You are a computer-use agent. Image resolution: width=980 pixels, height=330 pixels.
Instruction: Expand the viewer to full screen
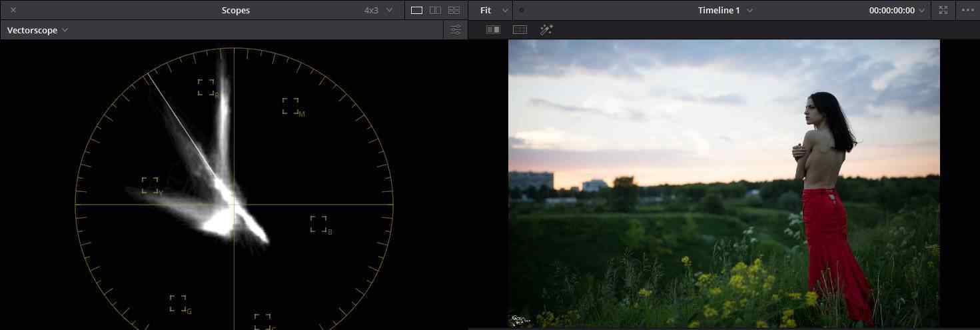click(943, 10)
